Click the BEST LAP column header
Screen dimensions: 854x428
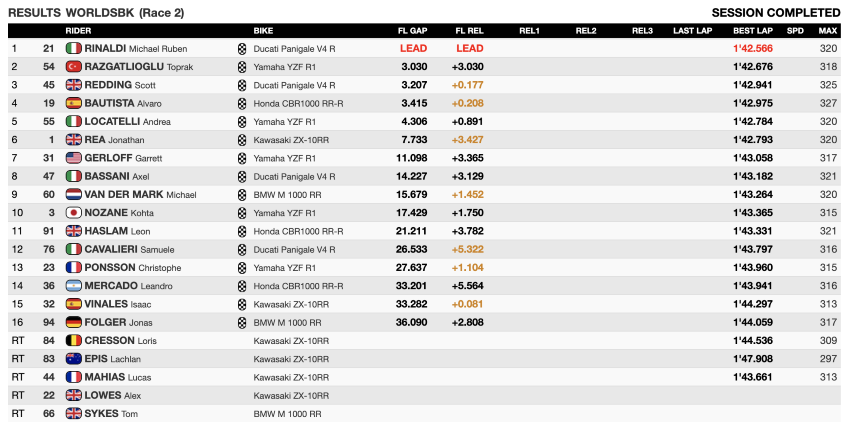(x=753, y=30)
